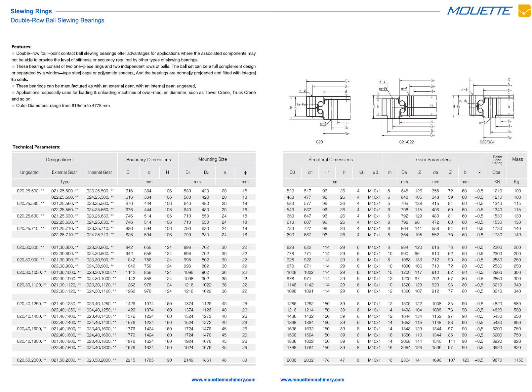Click the Features heading
The image size is (532, 392).
[x=21, y=47]
